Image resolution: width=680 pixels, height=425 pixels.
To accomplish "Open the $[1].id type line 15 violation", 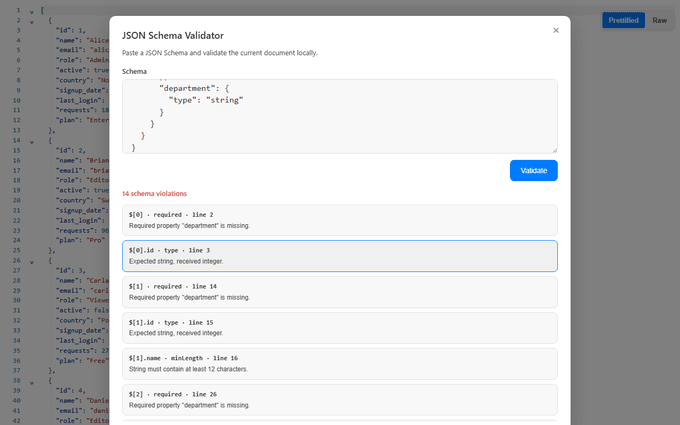I will click(340, 328).
